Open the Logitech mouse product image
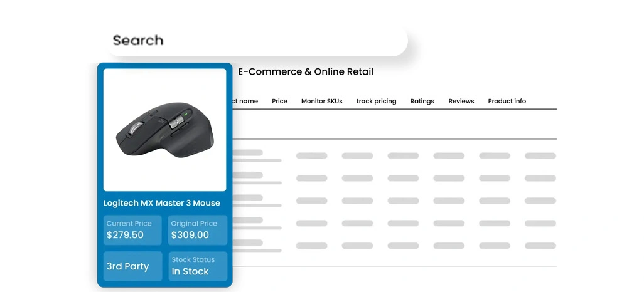The width and height of the screenshot is (644, 292). [164, 130]
